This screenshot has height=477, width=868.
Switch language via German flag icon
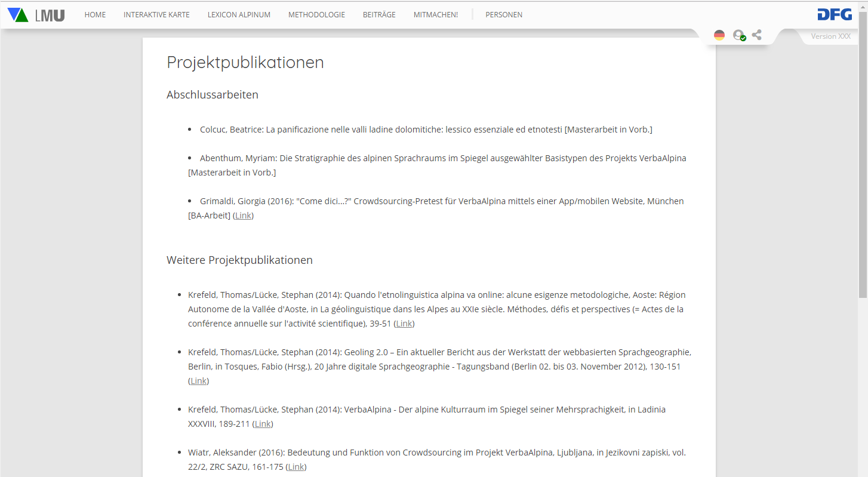719,35
